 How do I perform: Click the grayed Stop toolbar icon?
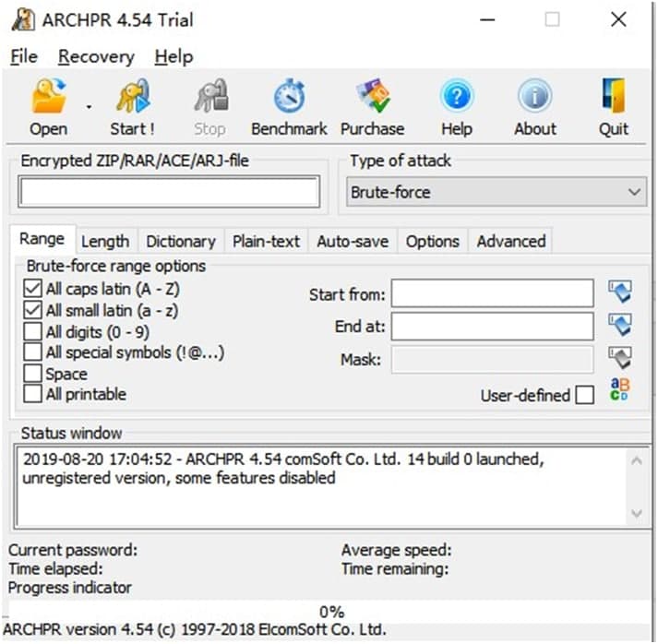(211, 97)
